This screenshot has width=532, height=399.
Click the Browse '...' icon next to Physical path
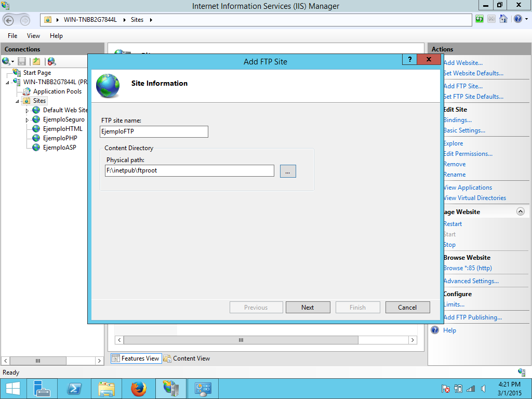click(287, 170)
